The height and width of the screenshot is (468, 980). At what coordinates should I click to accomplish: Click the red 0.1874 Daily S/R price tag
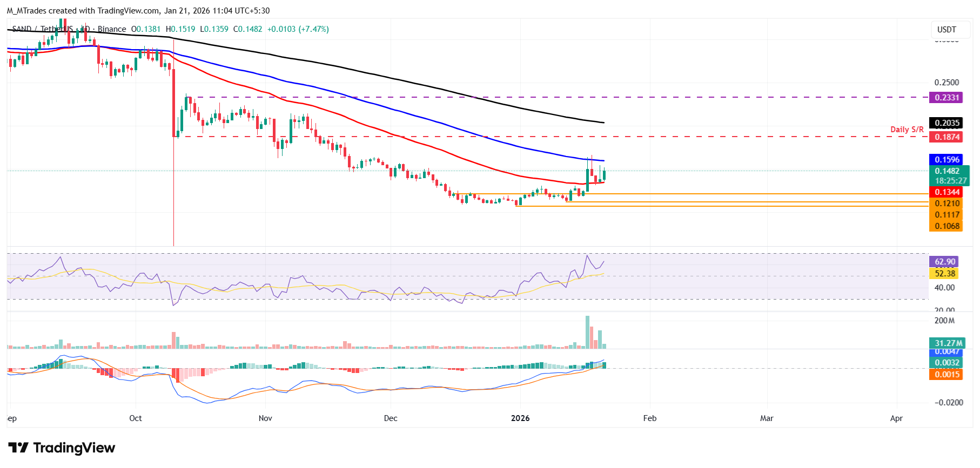pos(947,137)
